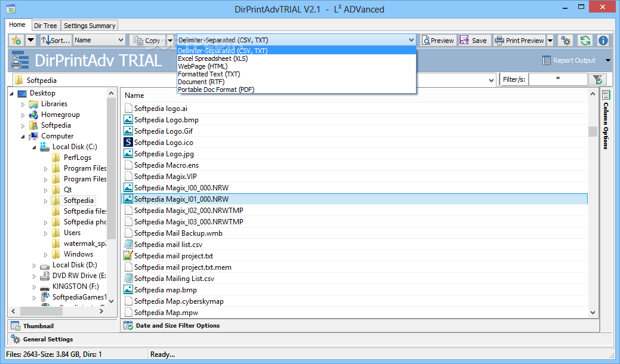Open the Softpedia folder path dropdown
The width and height of the screenshot is (620, 364).
click(491, 80)
